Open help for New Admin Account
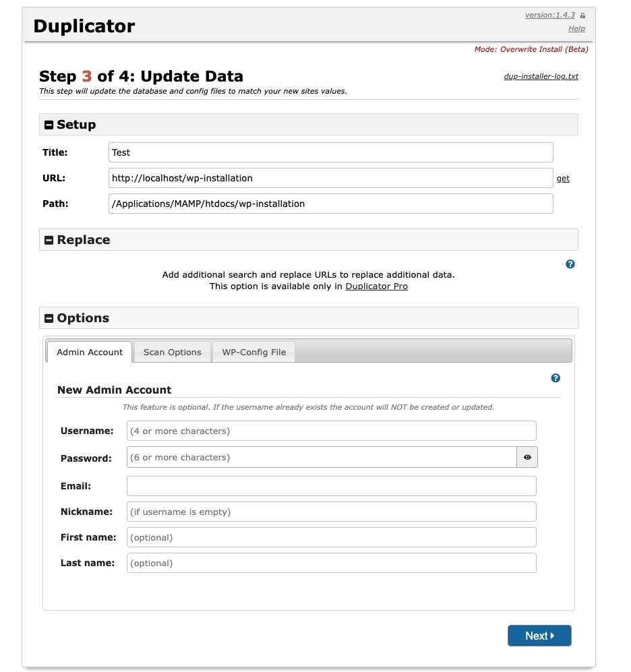The width and height of the screenshot is (631, 672). tap(555, 378)
